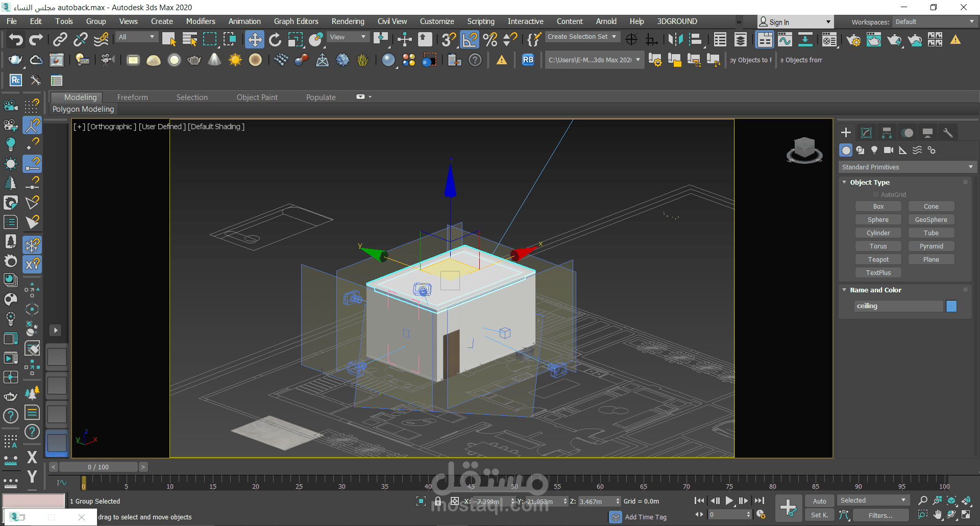This screenshot has height=526, width=980.
Task: Switch to the Modify command panel tab
Action: [866, 133]
